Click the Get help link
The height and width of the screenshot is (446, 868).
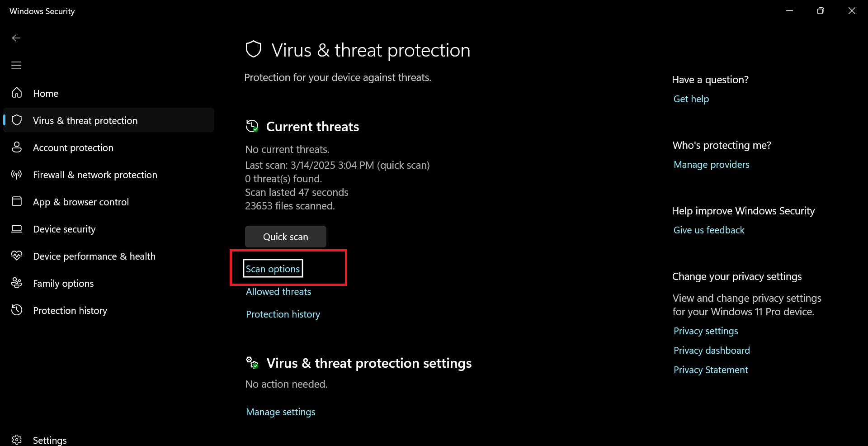click(x=691, y=99)
